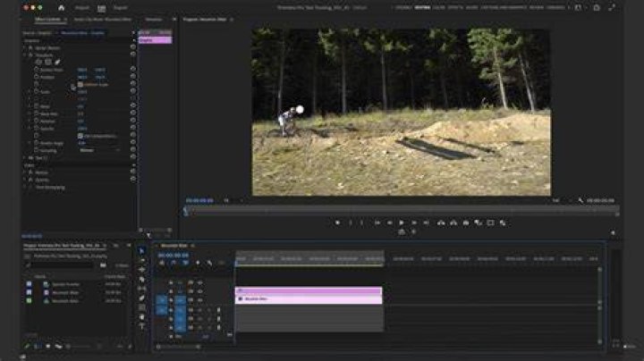Click the Program monitor playhead timecode
Screen dimensions: 644x361
click(x=199, y=200)
